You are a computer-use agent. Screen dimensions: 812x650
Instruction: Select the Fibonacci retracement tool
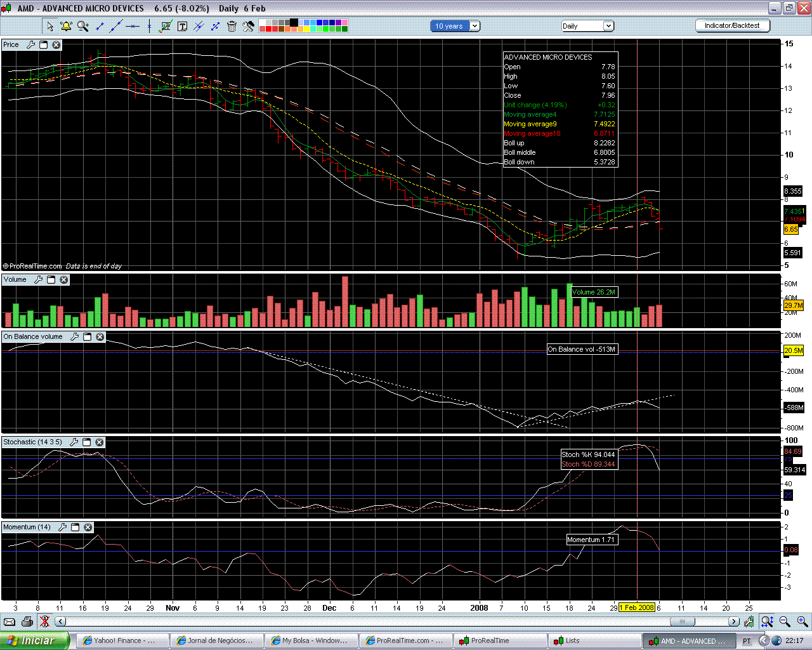tap(215, 26)
